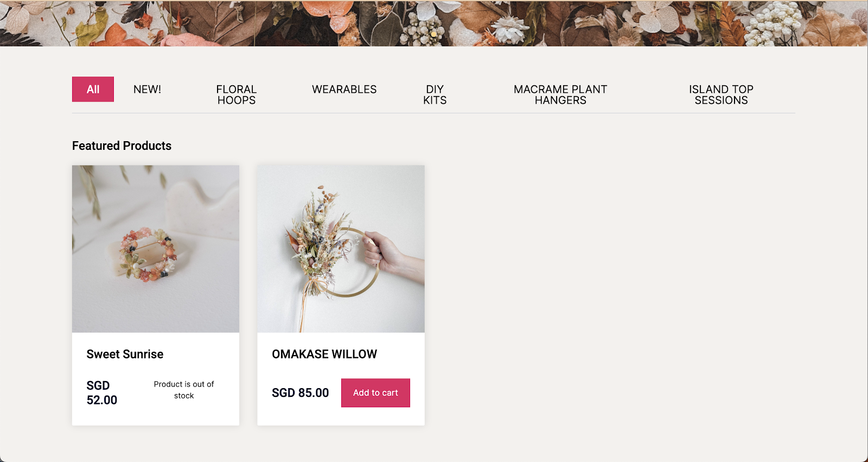Open the OMAKASE WILLOW product photo
The width and height of the screenshot is (868, 462).
(341, 249)
